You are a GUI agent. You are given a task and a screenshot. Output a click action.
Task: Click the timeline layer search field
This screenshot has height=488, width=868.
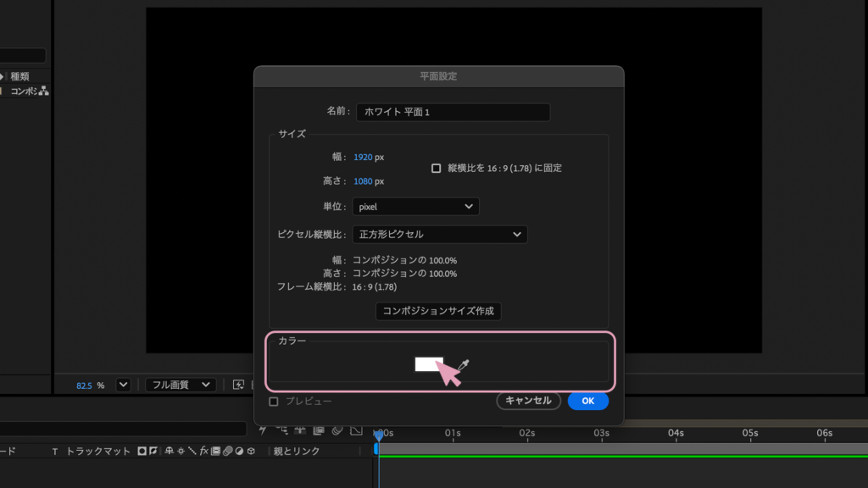pos(123,429)
